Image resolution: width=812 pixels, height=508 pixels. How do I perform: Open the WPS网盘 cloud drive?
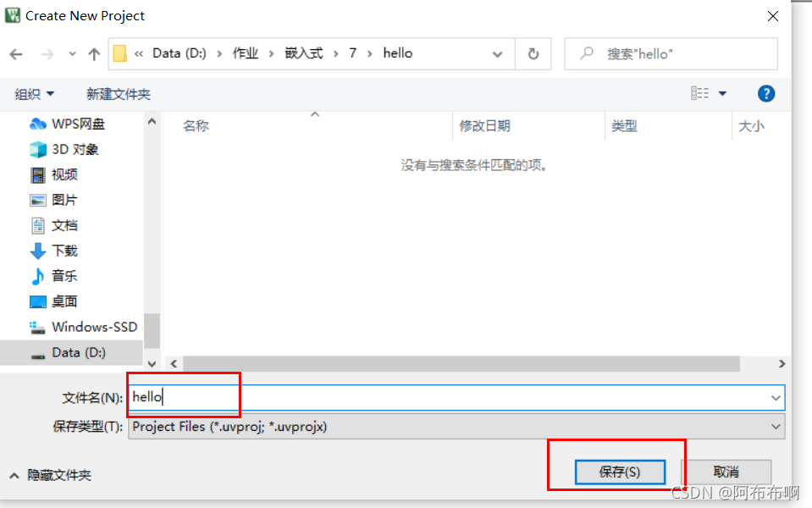click(64, 124)
